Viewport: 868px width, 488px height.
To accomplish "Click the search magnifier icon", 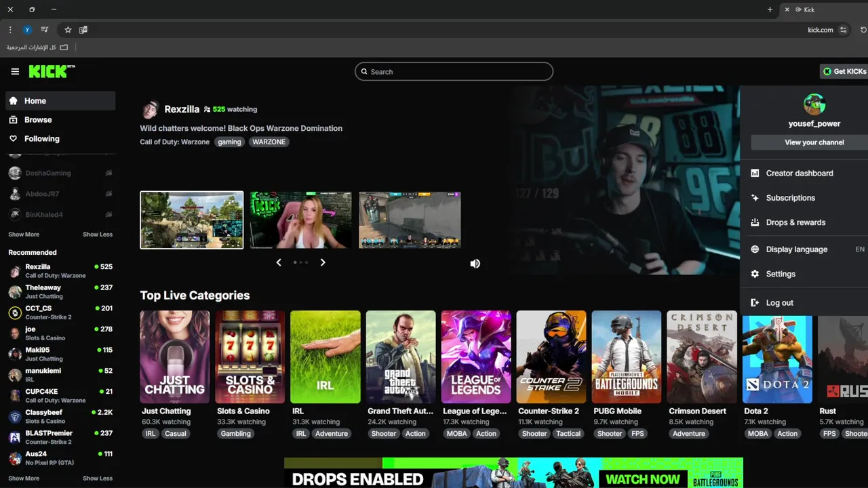I will point(364,72).
